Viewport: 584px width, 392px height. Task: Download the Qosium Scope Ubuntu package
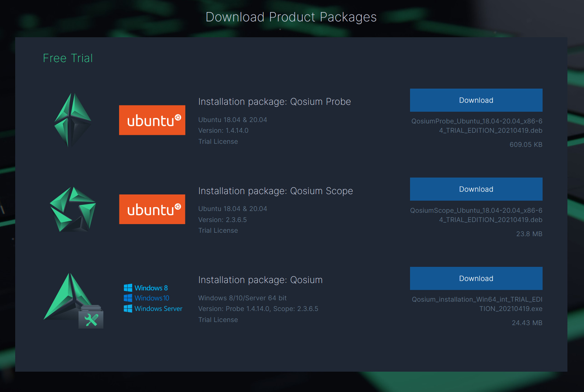pyautogui.click(x=476, y=189)
